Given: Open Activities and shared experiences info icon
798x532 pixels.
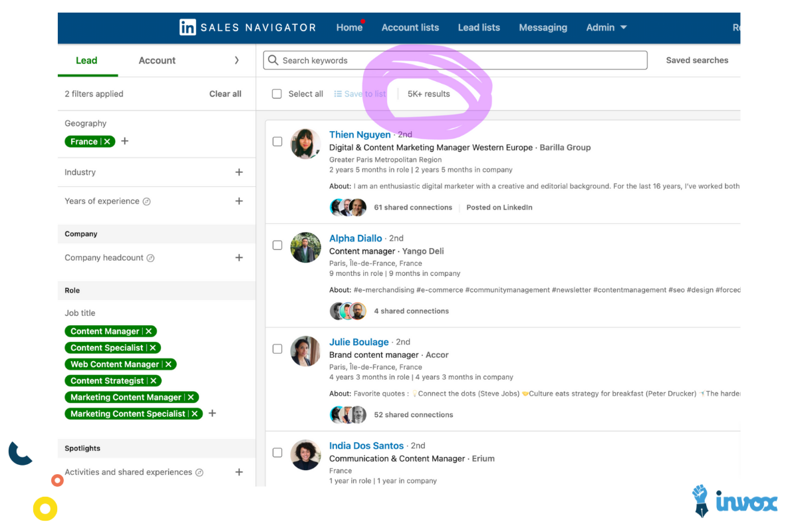Looking at the screenshot, I should coord(199,472).
